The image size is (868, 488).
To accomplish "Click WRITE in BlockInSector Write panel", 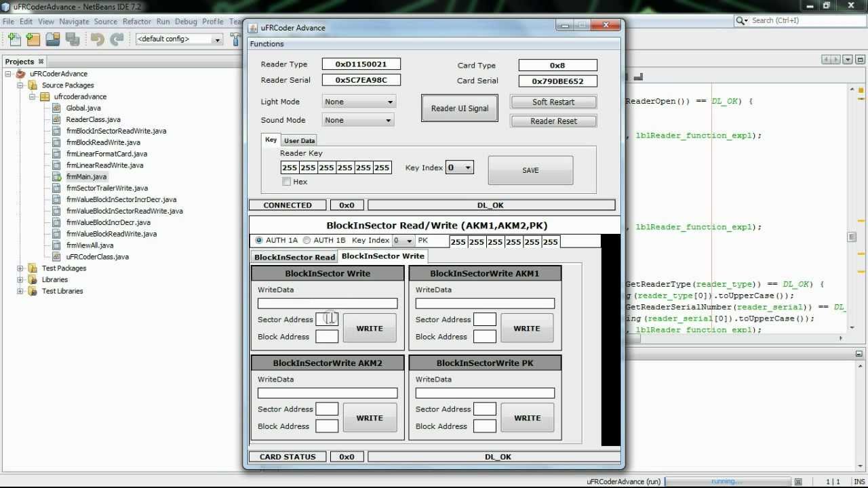I will tap(370, 329).
